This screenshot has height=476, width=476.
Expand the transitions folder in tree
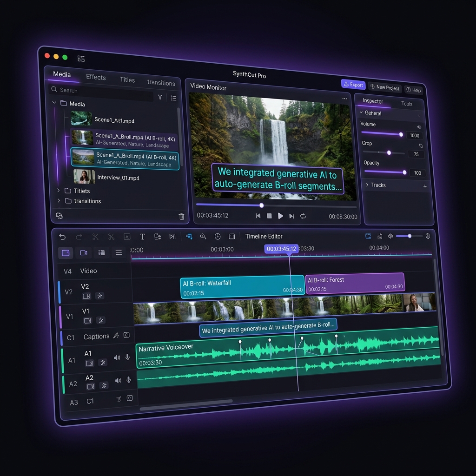tap(59, 200)
